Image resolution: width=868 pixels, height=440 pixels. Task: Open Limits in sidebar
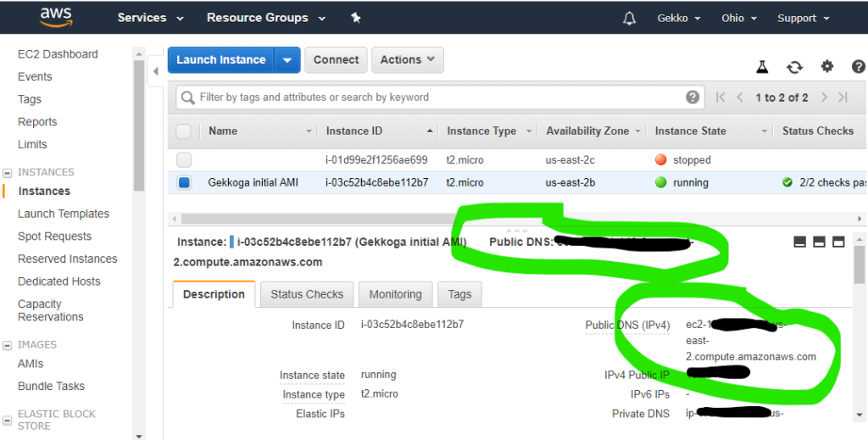coord(32,144)
